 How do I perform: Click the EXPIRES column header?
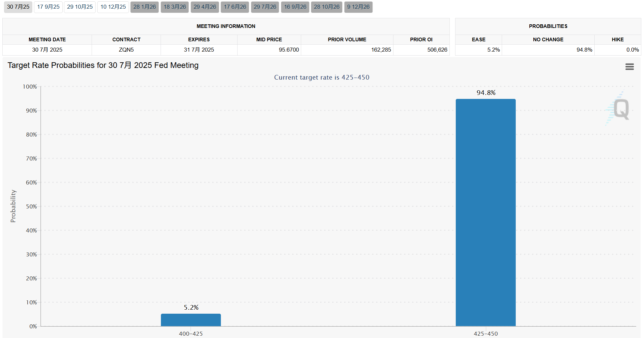(199, 40)
